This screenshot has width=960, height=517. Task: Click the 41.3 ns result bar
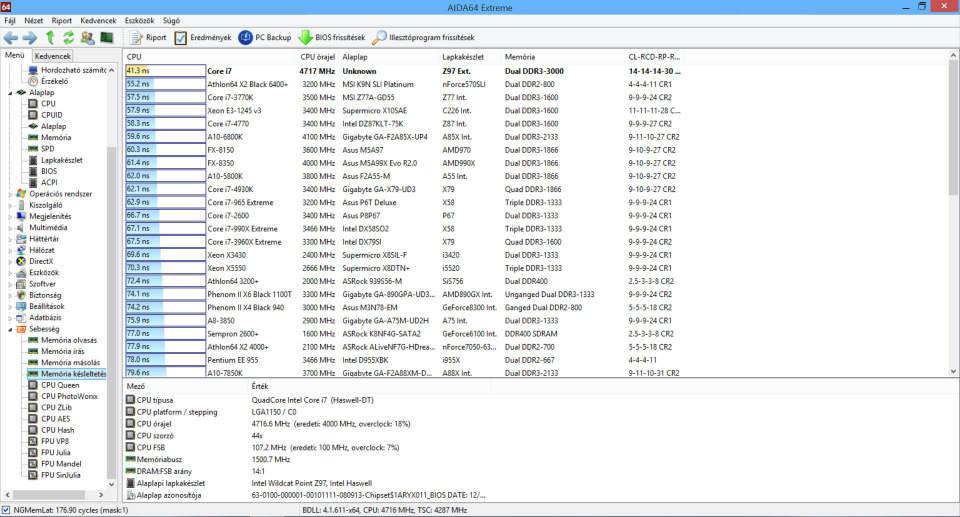[x=165, y=70]
